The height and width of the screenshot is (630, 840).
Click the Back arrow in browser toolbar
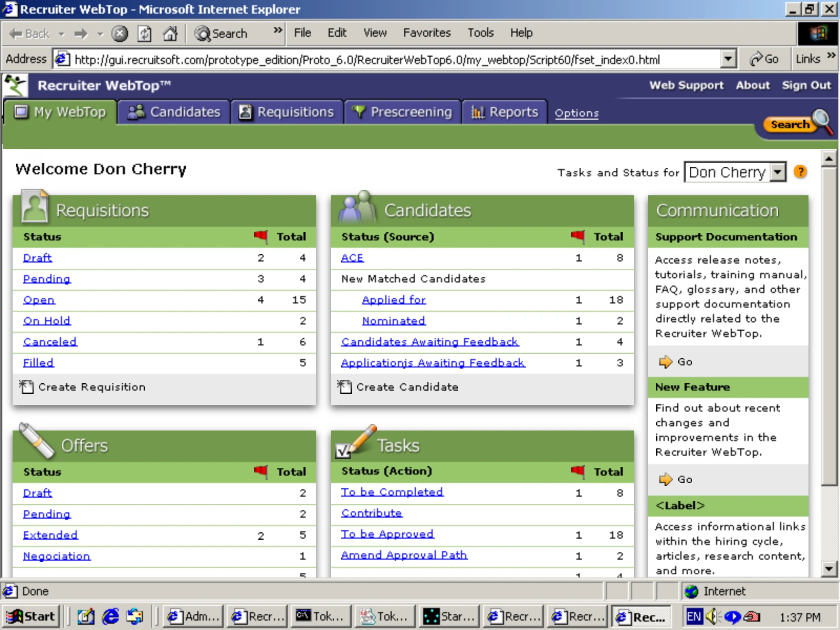(x=29, y=34)
